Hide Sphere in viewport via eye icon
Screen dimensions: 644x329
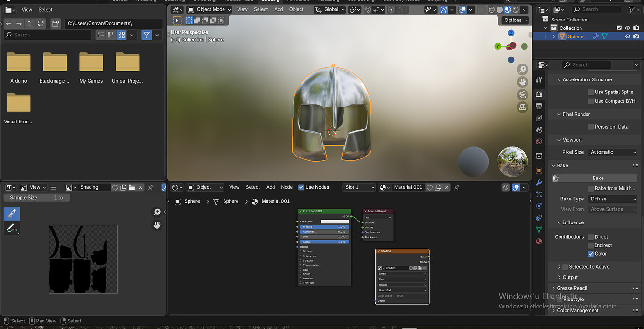click(628, 36)
